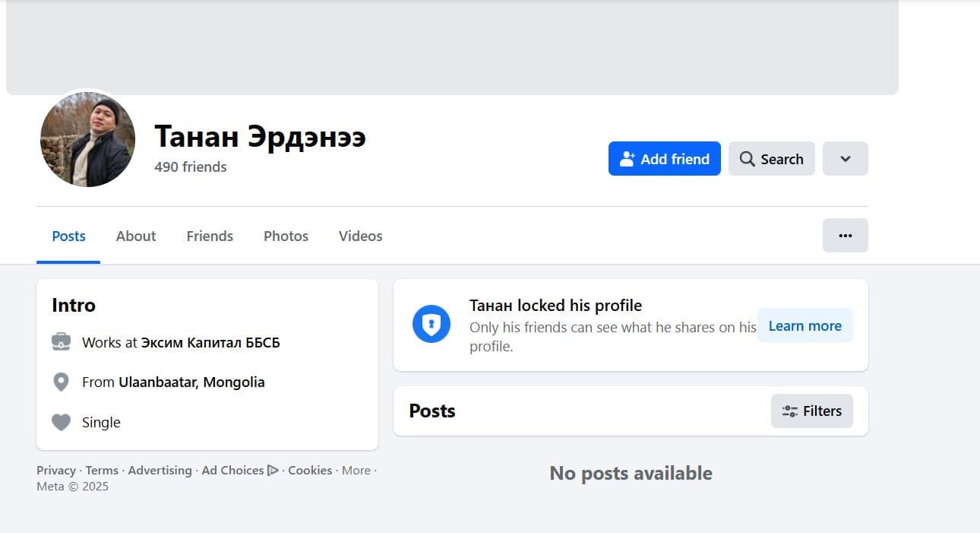Click the No posts available message
Image resolution: width=980 pixels, height=533 pixels.
(631, 473)
